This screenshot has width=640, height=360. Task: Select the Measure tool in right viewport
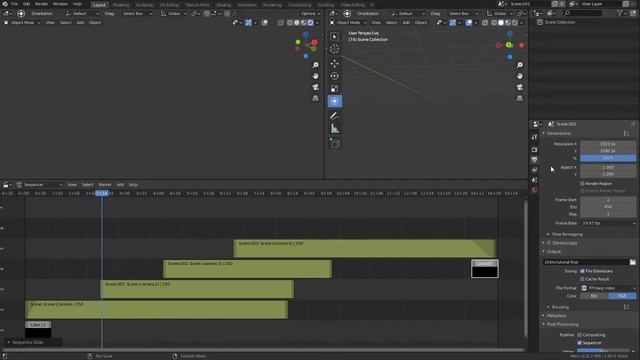[334, 129]
